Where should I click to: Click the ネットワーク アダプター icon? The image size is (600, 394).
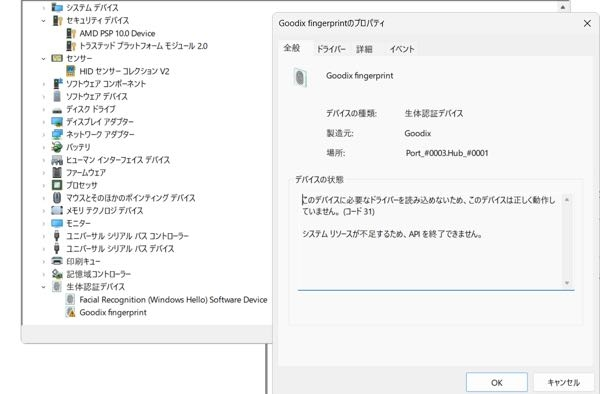coord(57,134)
